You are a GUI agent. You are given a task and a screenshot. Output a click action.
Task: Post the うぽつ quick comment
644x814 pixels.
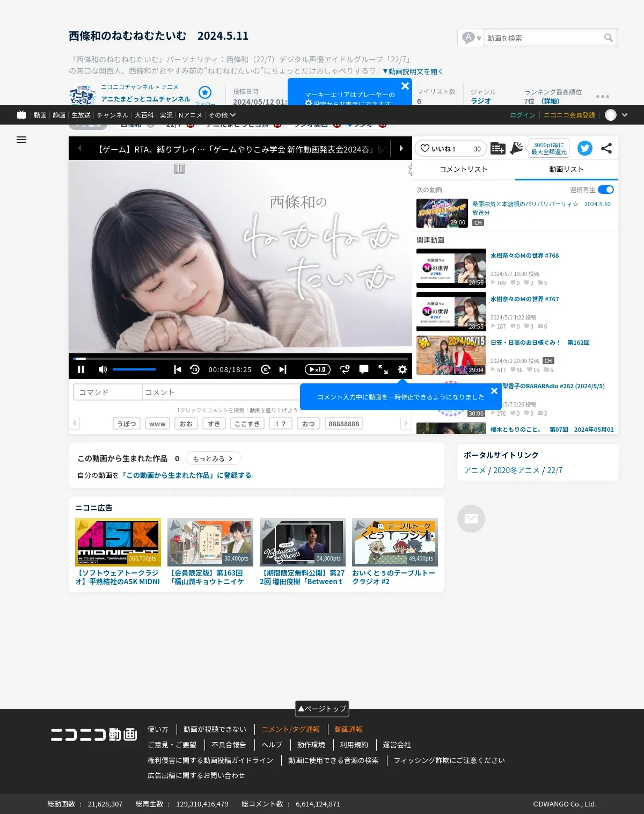point(127,424)
